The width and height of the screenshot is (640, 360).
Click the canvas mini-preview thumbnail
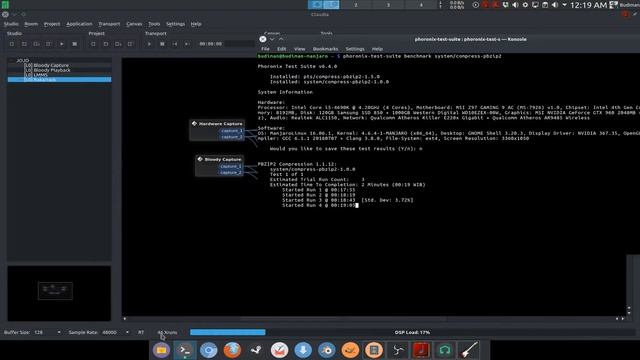coord(59,293)
